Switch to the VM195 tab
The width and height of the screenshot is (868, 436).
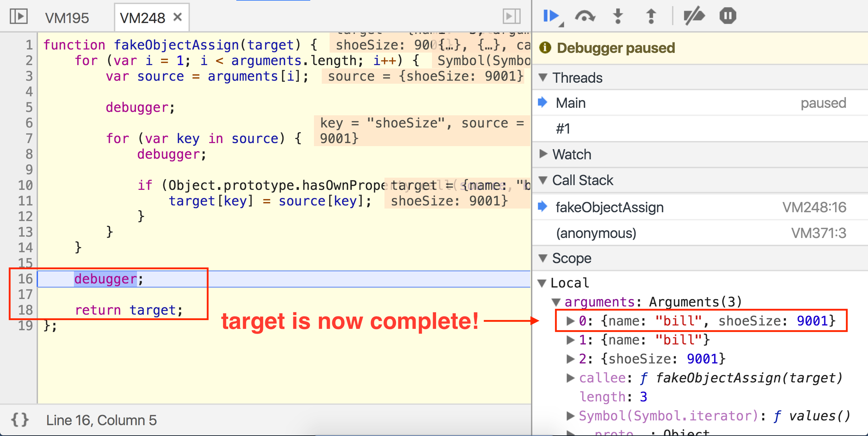(67, 17)
